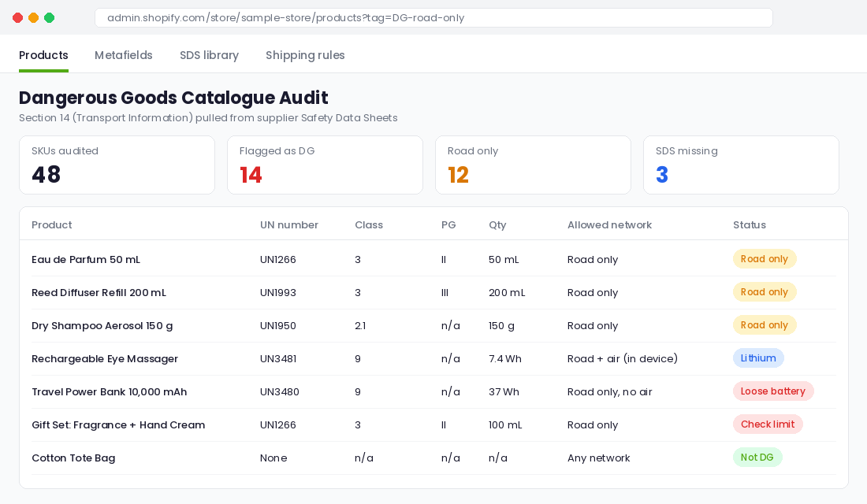Viewport: 867px width, 504px height.
Task: Open the SDS library tab
Action: point(209,55)
